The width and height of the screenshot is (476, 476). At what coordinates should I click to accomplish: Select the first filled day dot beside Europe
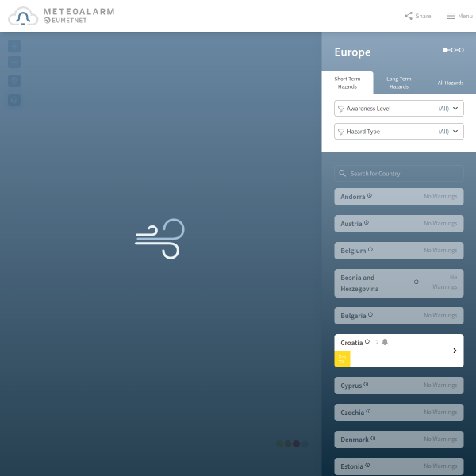[445, 50]
